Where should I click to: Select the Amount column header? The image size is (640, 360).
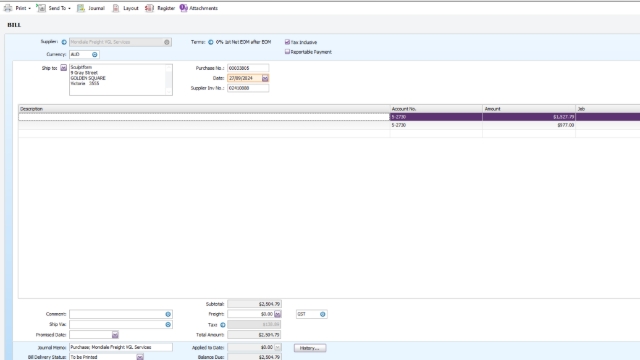[529, 109]
